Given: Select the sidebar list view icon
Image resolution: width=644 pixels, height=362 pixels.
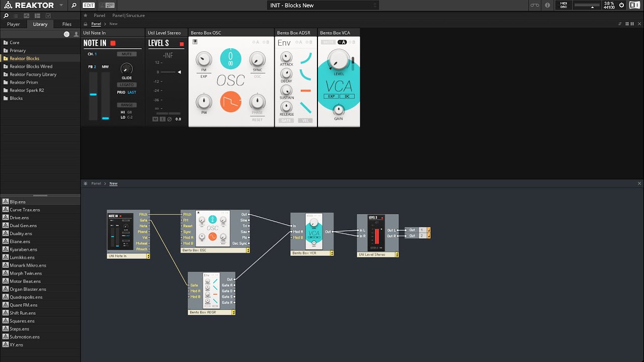Looking at the screenshot, I should point(17,16).
